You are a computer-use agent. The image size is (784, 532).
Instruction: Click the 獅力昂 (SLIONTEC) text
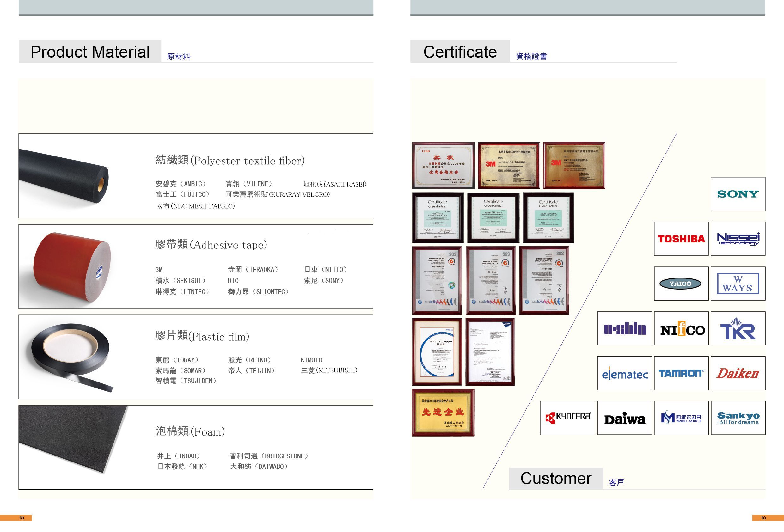click(258, 292)
